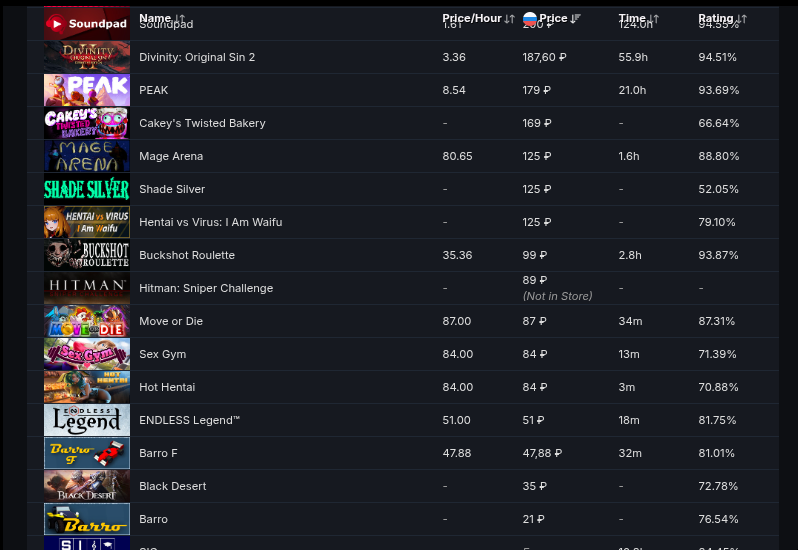Open the PEAK game thumbnail

pos(87,90)
